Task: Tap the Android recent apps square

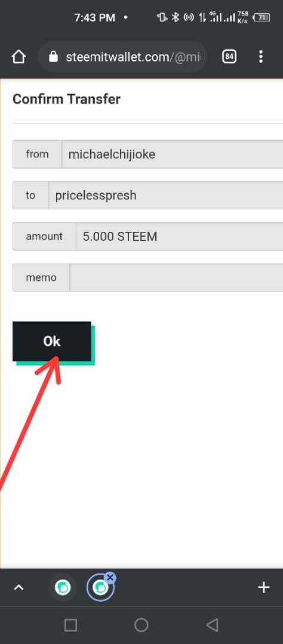Action: (x=70, y=625)
